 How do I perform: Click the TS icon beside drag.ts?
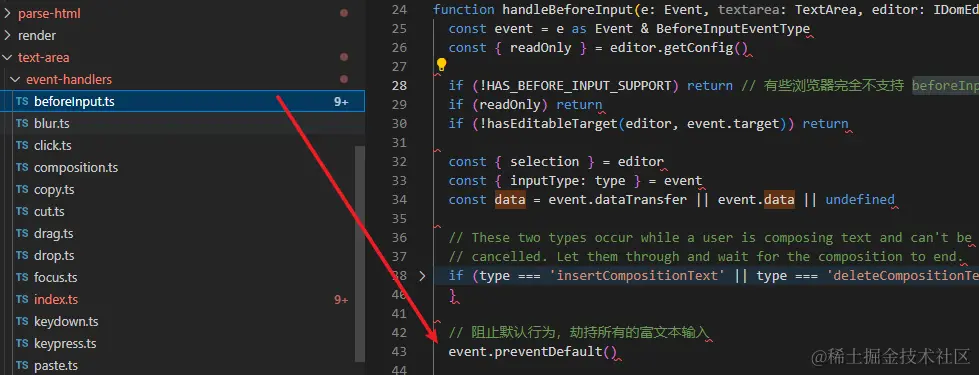(x=22, y=233)
